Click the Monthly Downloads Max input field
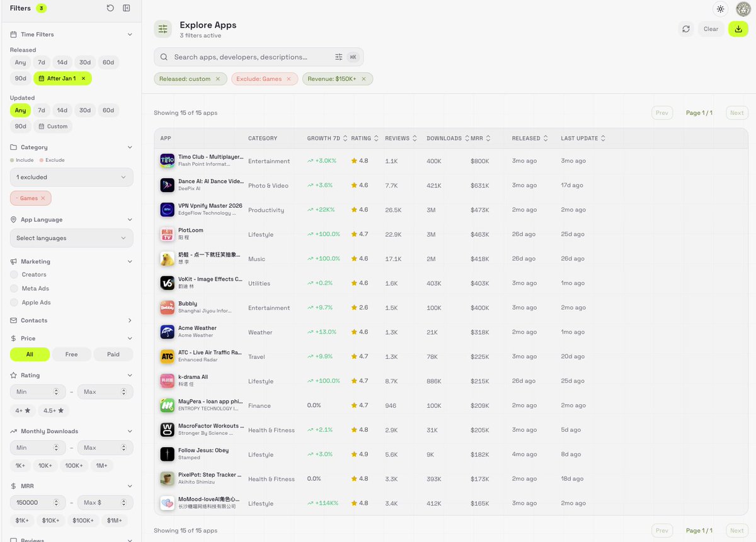This screenshot has height=542, width=756. point(105,448)
